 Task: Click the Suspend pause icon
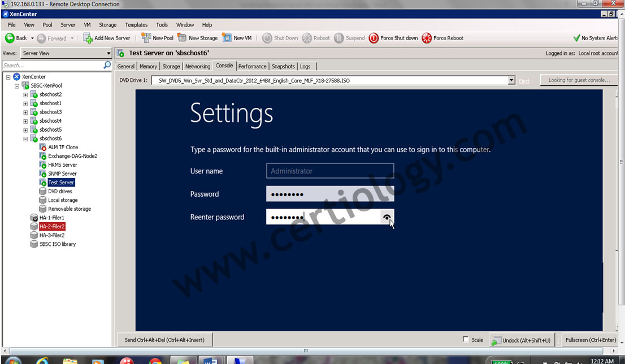[x=339, y=38]
